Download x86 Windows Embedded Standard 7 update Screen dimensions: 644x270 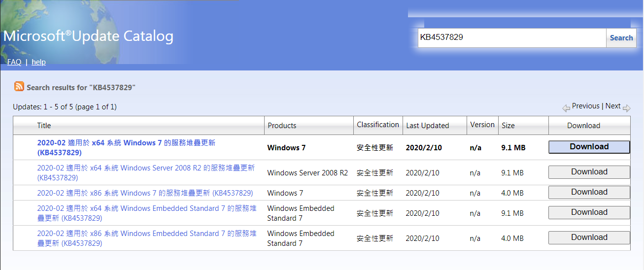(x=589, y=237)
